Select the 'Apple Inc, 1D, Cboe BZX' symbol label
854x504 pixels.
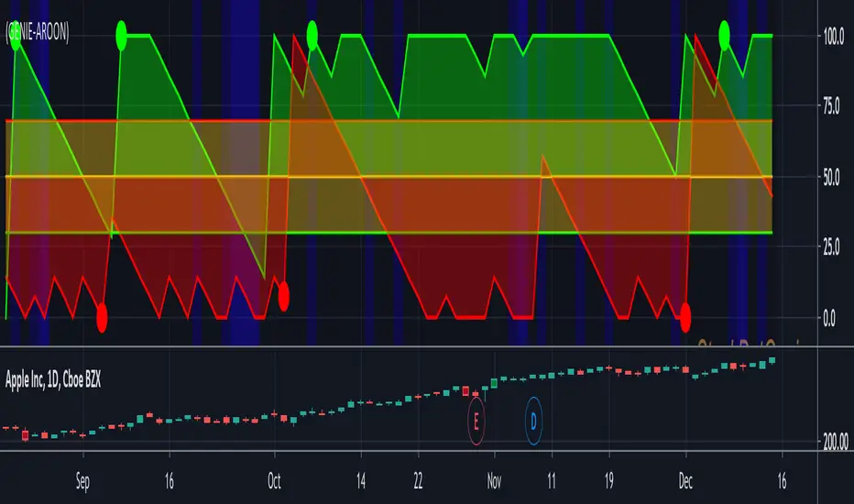coord(53,379)
